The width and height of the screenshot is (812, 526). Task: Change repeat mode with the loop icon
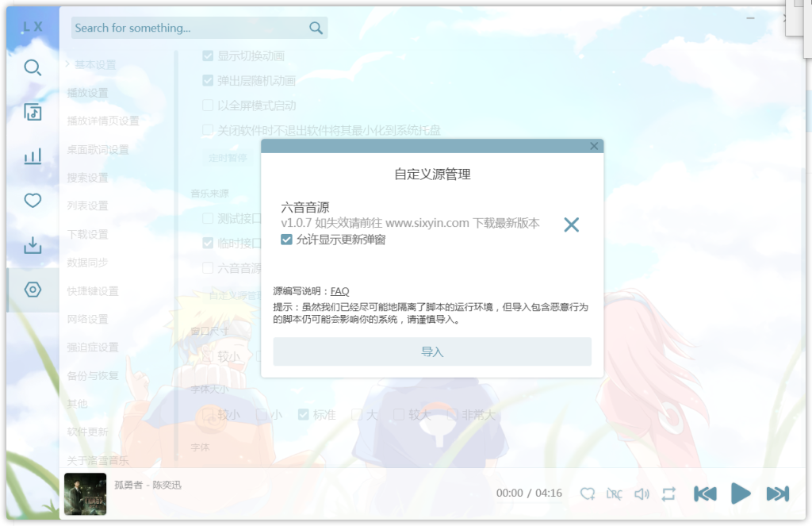tap(668, 493)
